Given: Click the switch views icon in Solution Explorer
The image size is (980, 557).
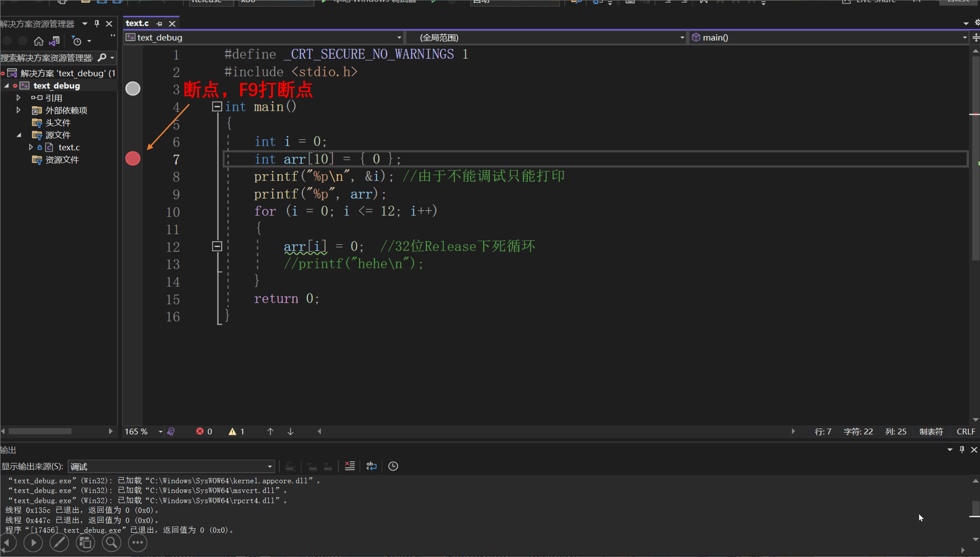Looking at the screenshot, I should 55,41.
